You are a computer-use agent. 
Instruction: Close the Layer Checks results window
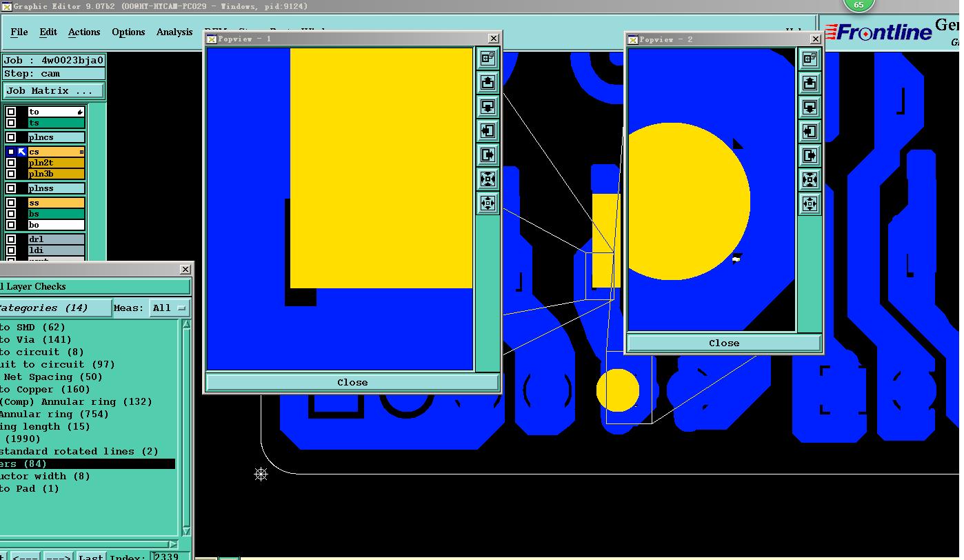tap(185, 269)
